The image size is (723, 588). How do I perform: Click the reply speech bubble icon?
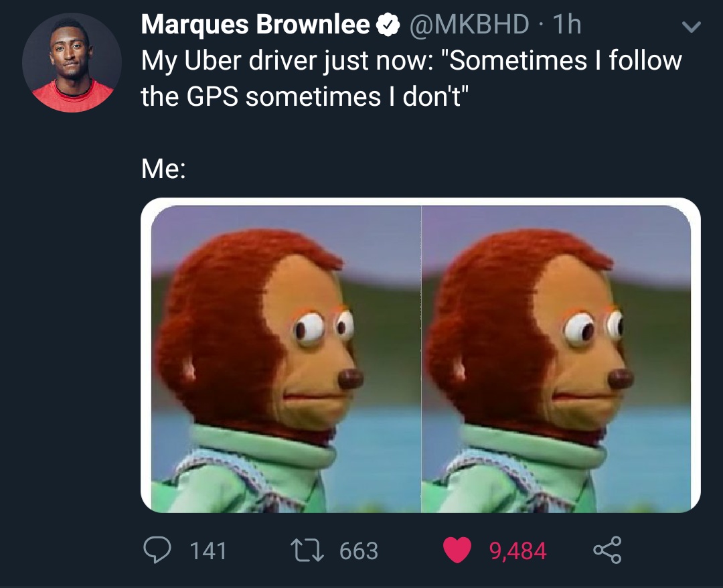(x=157, y=550)
